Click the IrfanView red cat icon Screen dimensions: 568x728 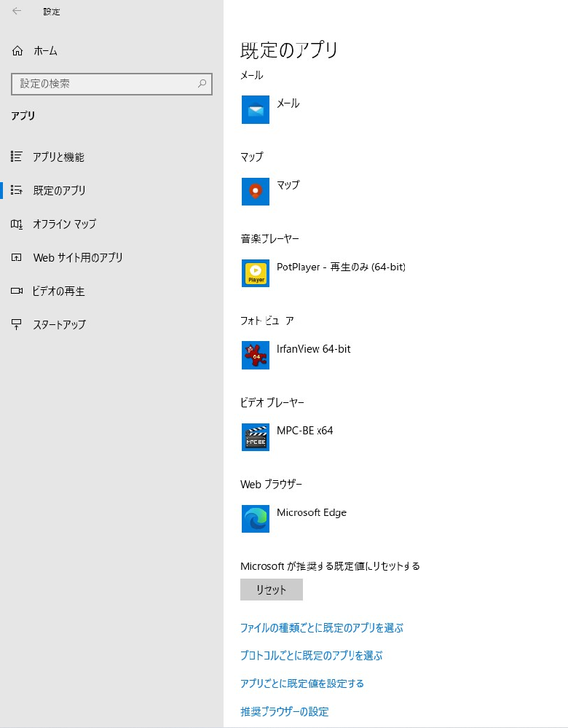[255, 355]
